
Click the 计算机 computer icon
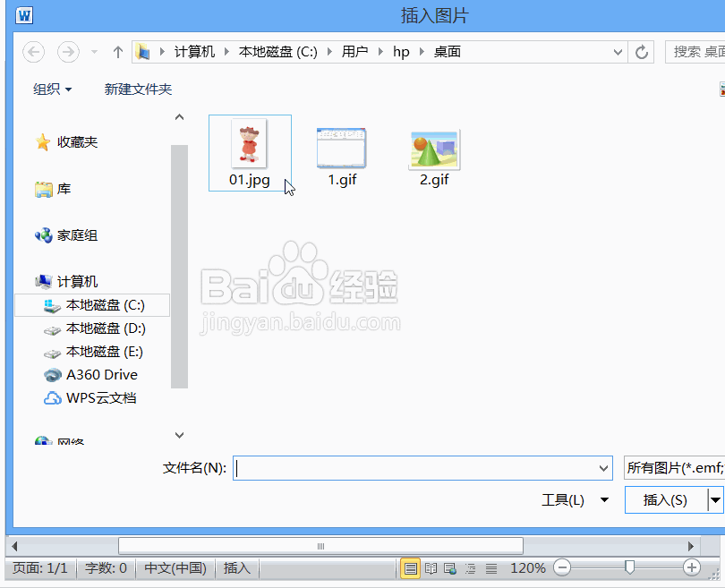[x=44, y=282]
